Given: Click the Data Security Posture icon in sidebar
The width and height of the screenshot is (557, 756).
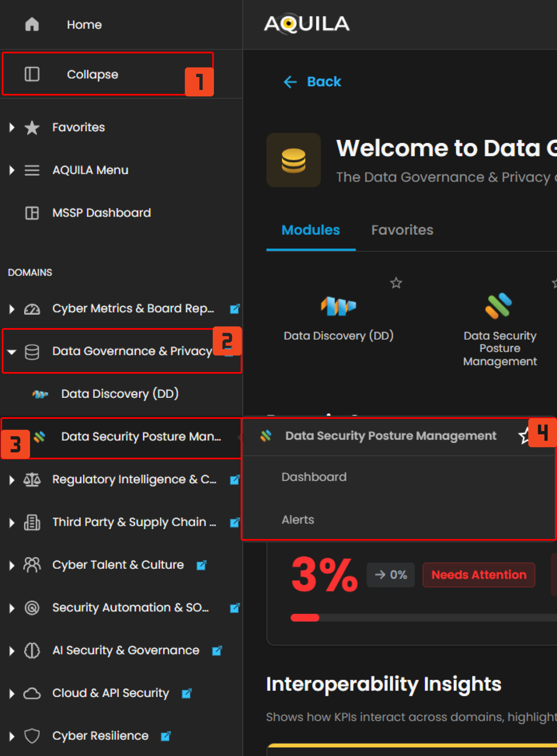Looking at the screenshot, I should tap(40, 437).
